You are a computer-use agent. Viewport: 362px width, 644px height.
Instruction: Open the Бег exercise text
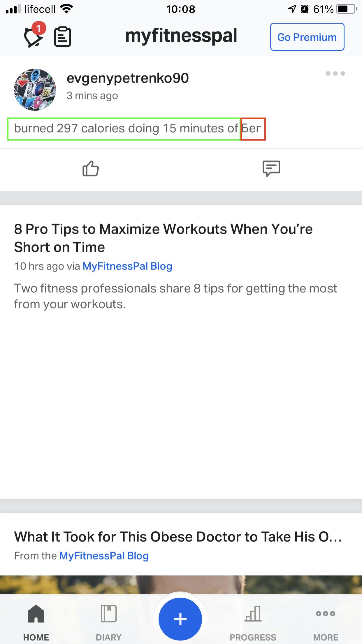253,129
